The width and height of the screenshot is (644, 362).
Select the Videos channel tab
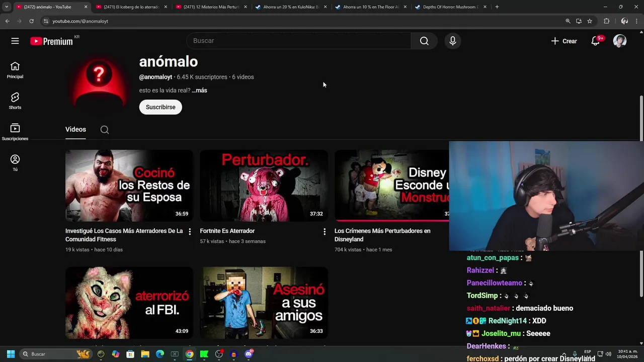75,130
